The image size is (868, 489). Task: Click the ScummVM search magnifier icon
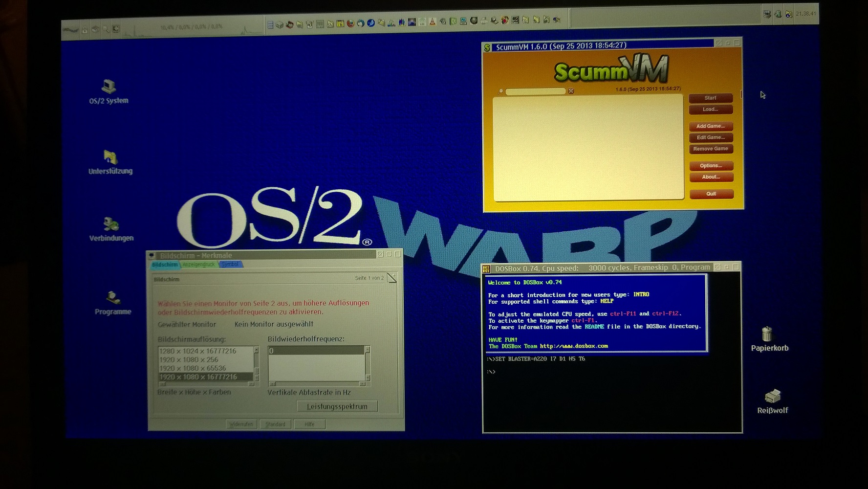[500, 91]
